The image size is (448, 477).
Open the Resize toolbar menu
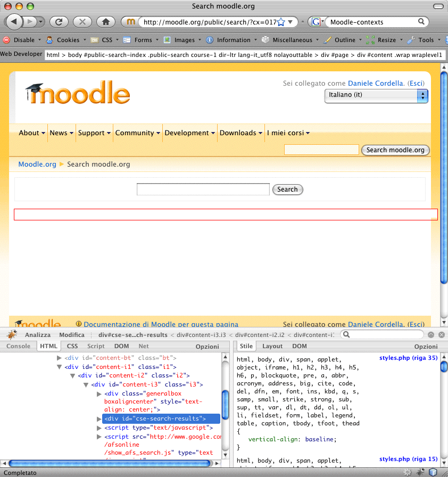(385, 40)
